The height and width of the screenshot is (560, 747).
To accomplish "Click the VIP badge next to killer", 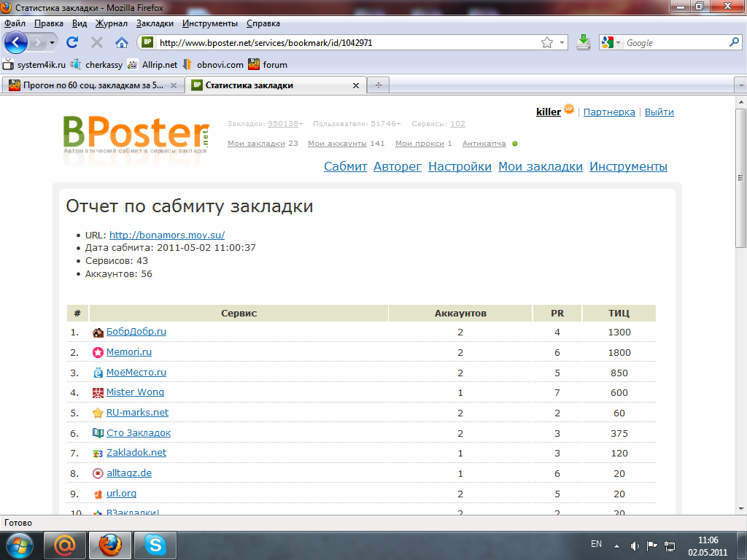I will 569,109.
